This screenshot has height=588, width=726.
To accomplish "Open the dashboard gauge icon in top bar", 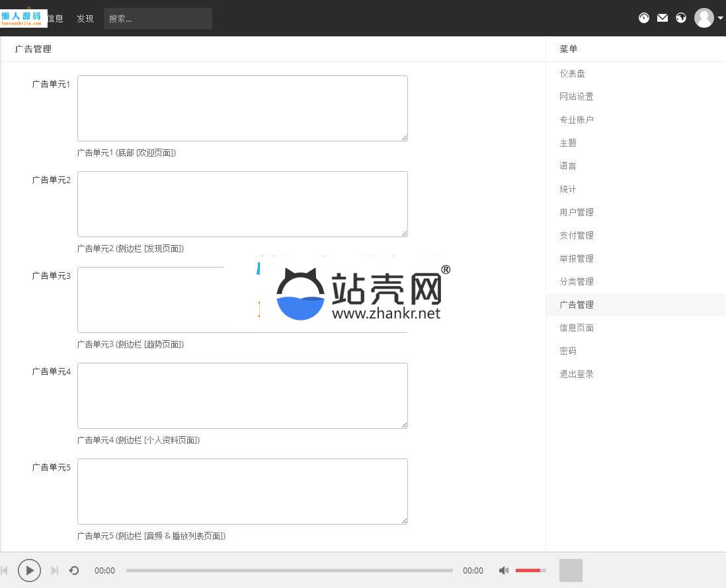I will (644, 18).
